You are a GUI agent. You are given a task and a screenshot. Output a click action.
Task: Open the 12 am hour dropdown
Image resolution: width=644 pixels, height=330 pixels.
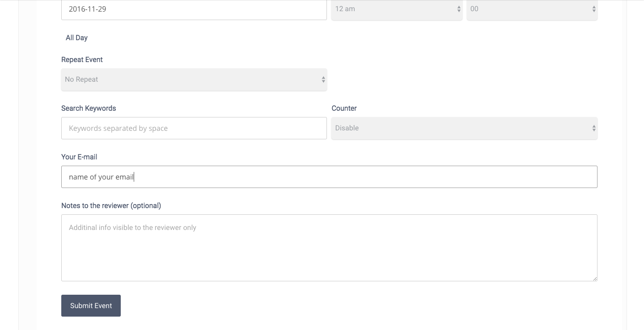(397, 9)
